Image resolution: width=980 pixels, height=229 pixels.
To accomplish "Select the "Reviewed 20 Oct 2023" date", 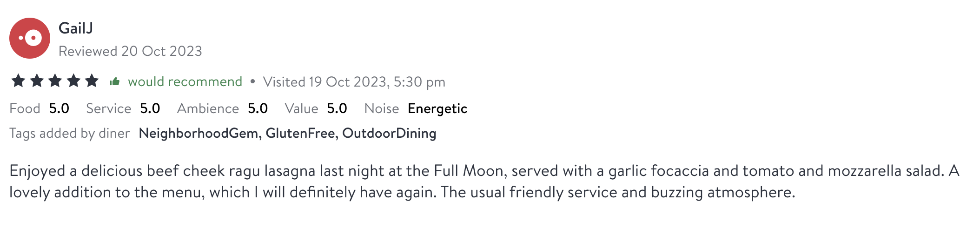I will [130, 51].
